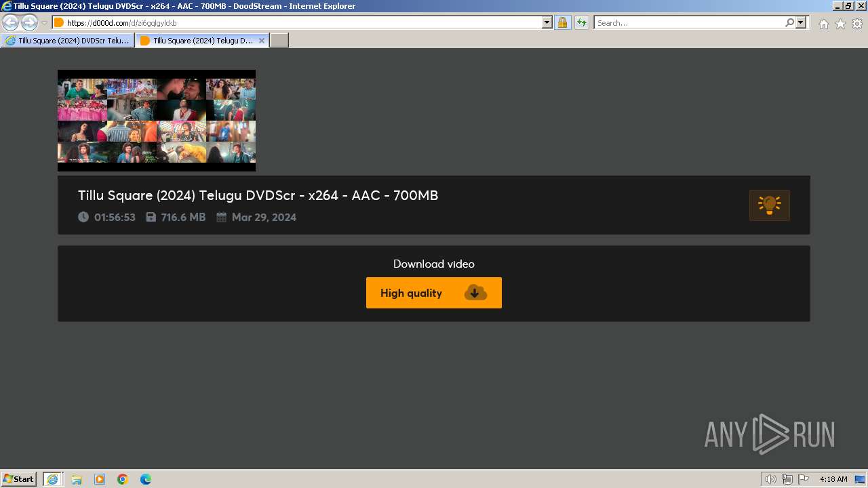Open the media player taskbar icon
The image size is (868, 488).
tap(100, 479)
